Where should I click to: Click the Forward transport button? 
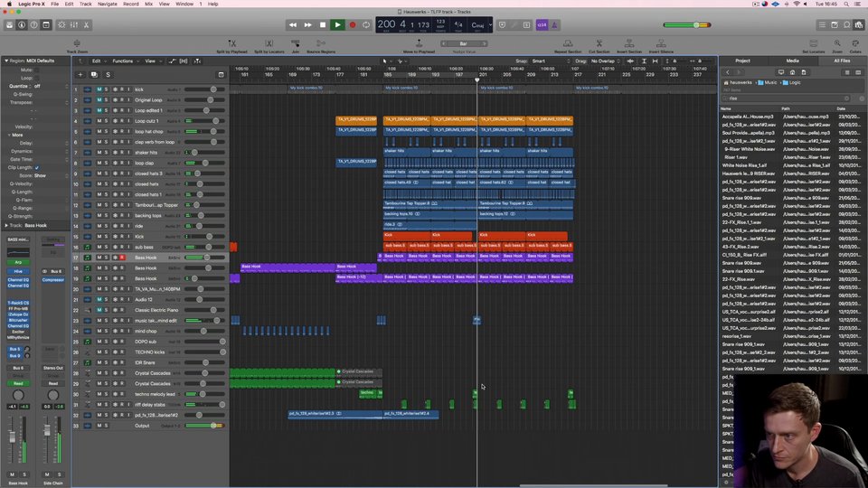(307, 25)
